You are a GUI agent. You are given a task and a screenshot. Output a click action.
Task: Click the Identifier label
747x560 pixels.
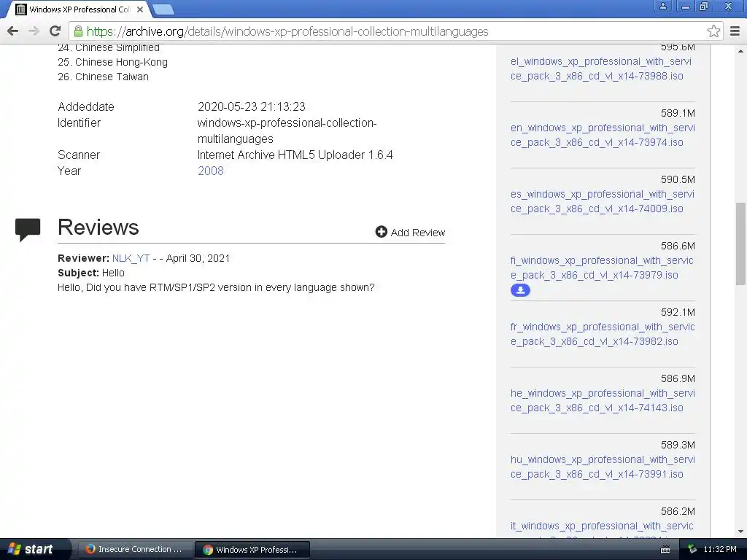tap(79, 122)
